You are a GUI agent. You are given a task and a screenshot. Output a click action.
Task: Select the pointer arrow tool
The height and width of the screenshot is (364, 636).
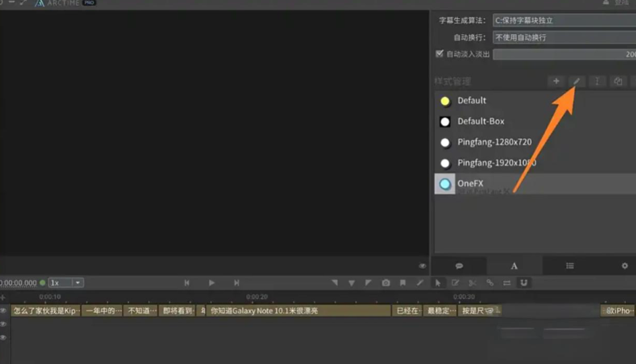click(x=438, y=283)
